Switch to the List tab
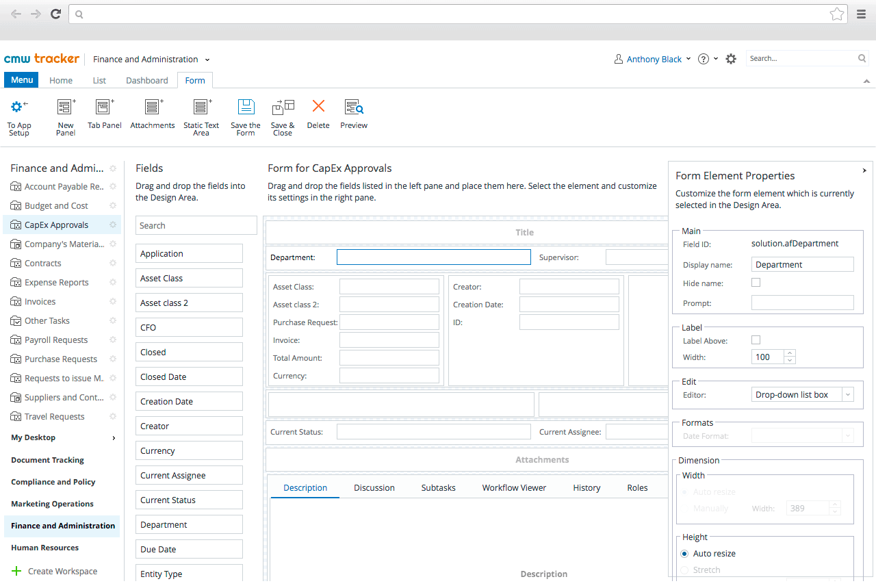Screen dimensions: 876x588 point(99,81)
